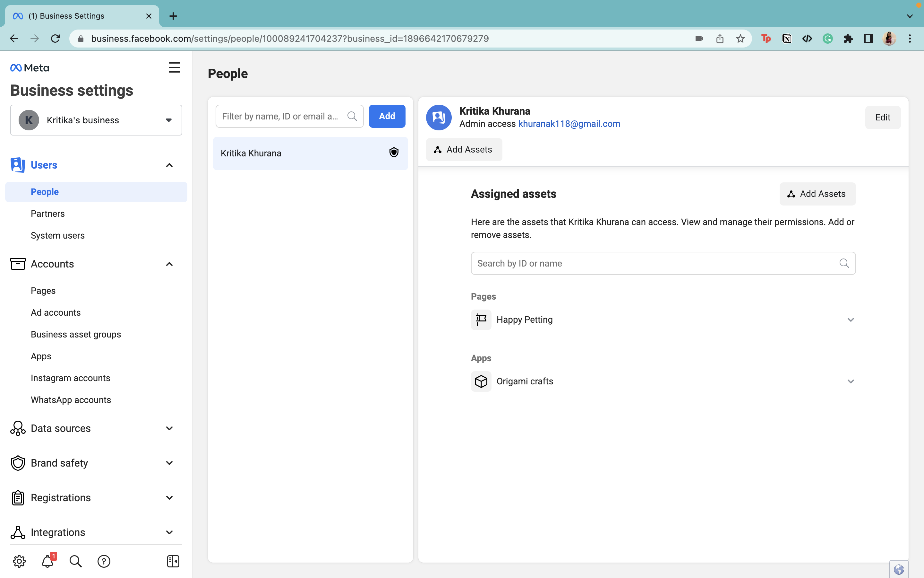Click the browser address bar URL

tap(290, 39)
